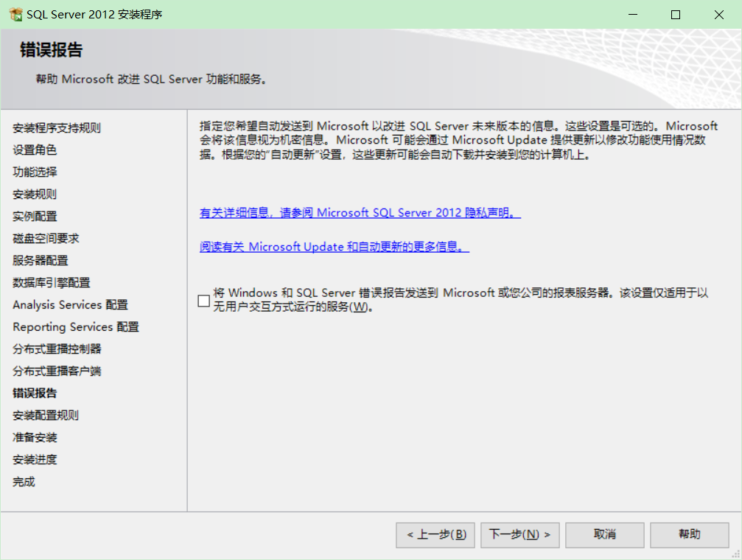The width and height of the screenshot is (742, 560).
Task: Close the SQL Server 2012 setup window
Action: (719, 15)
